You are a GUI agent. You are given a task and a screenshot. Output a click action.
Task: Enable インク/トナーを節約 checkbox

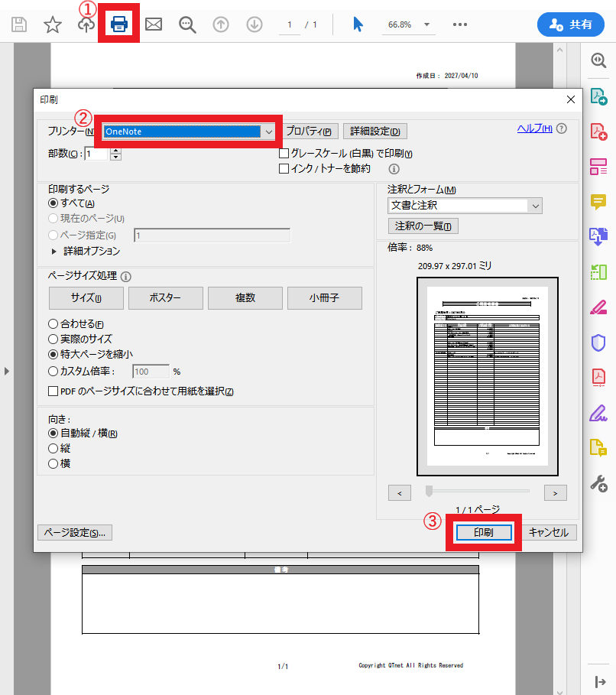(x=284, y=168)
